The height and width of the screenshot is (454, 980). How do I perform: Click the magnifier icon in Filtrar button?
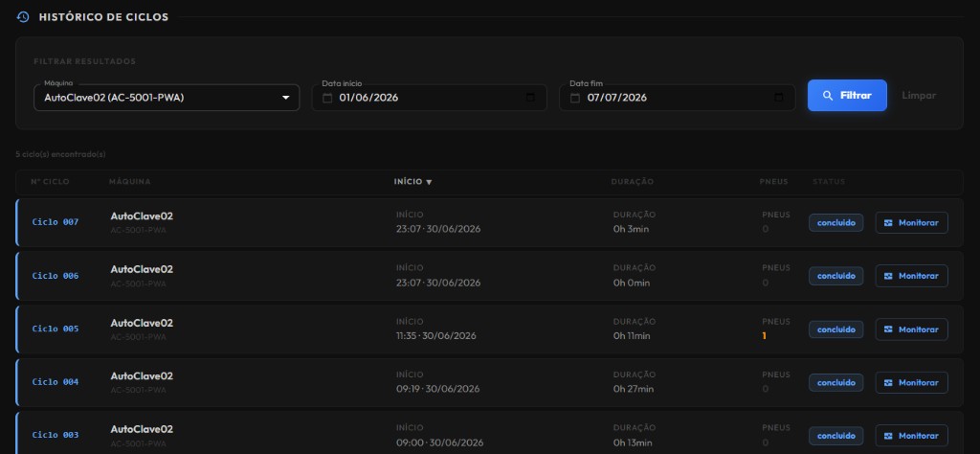[828, 96]
